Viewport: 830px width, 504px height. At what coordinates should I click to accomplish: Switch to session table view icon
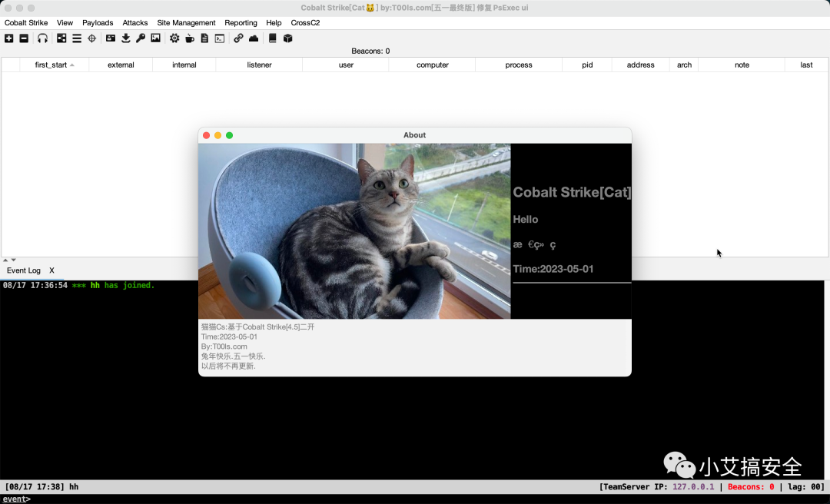[x=77, y=38]
